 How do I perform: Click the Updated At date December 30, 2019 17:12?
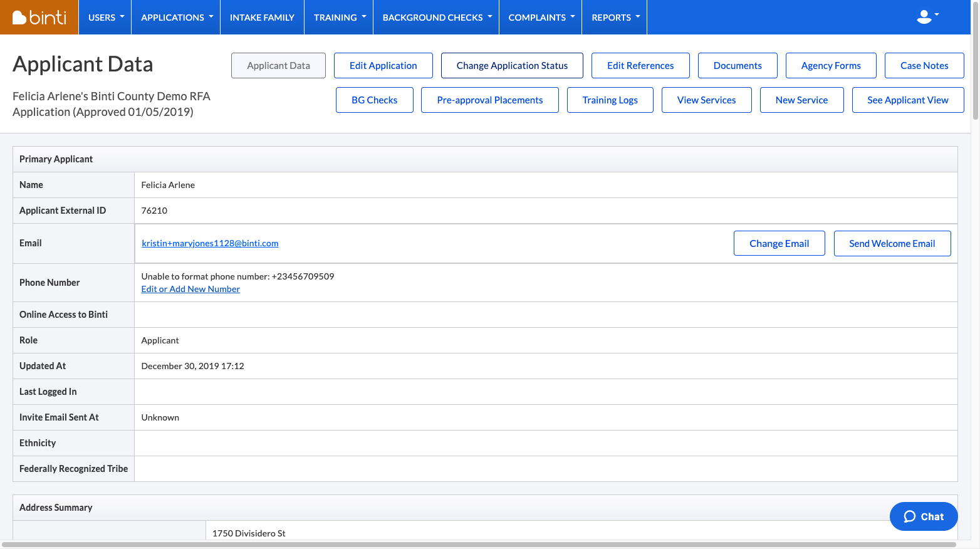[x=193, y=366]
